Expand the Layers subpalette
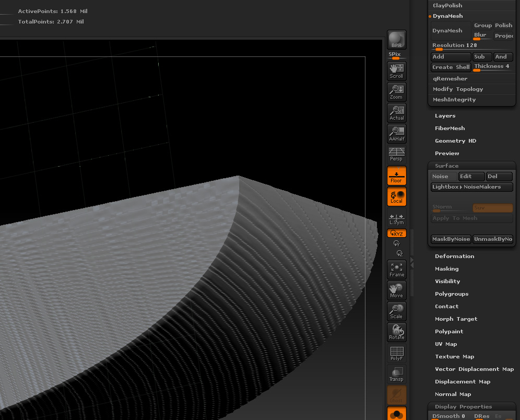The height and width of the screenshot is (420, 520). click(x=445, y=115)
